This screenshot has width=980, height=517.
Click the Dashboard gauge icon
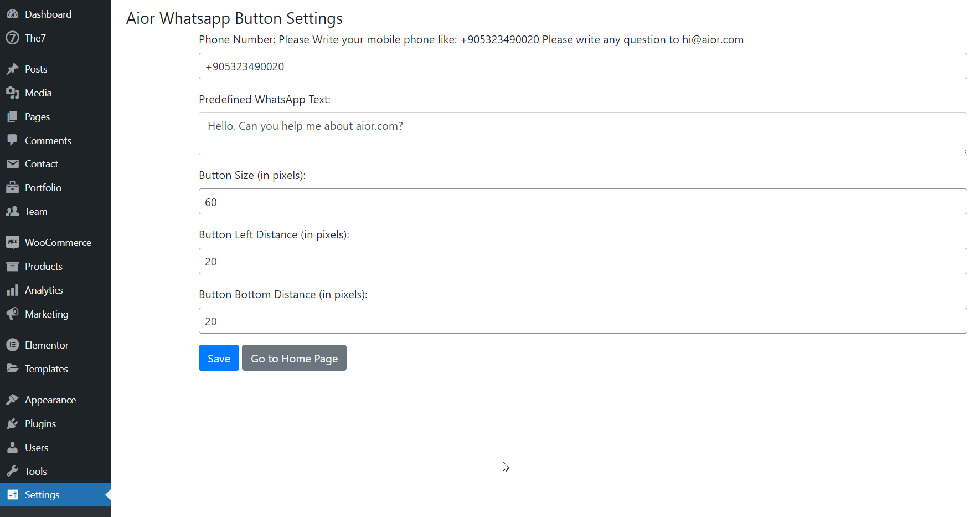[x=12, y=14]
